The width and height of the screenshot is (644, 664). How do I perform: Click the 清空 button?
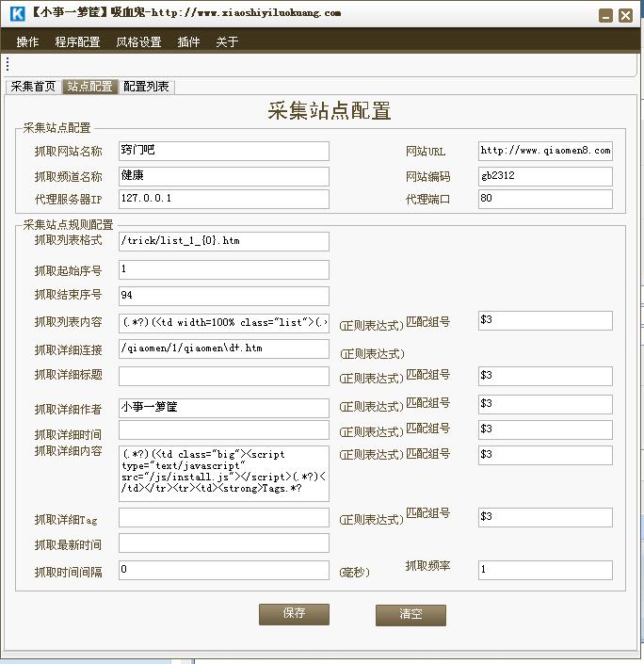pos(411,615)
